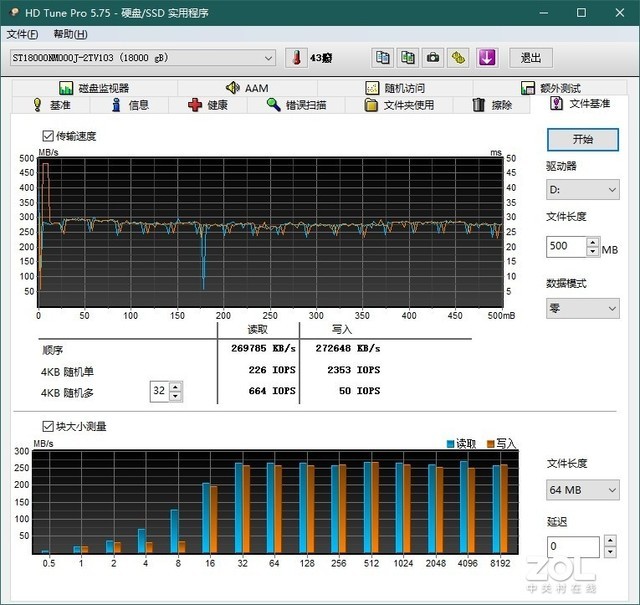Image resolution: width=640 pixels, height=605 pixels.
Task: Toggle the 块大小测量 checkbox
Action: 48,426
